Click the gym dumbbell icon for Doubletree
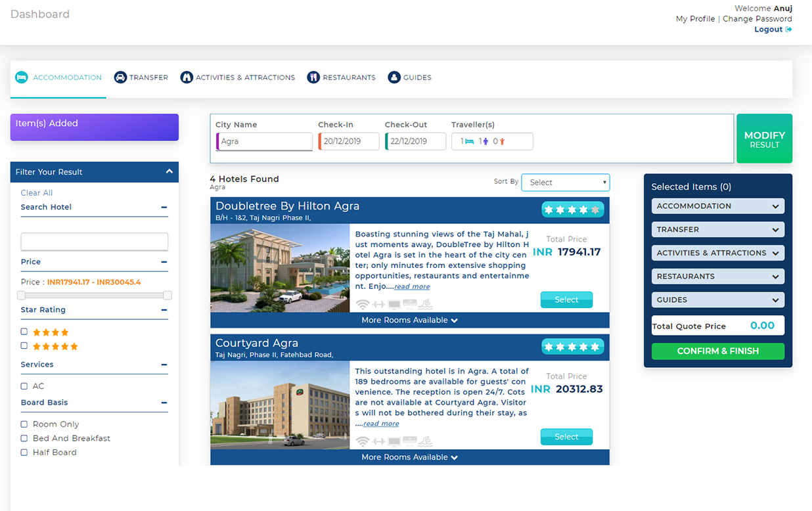 pyautogui.click(x=378, y=304)
